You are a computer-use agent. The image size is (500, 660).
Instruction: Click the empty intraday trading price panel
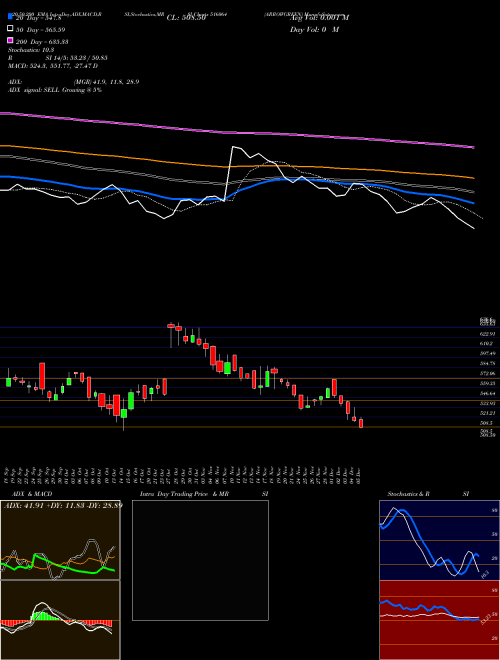click(200, 560)
